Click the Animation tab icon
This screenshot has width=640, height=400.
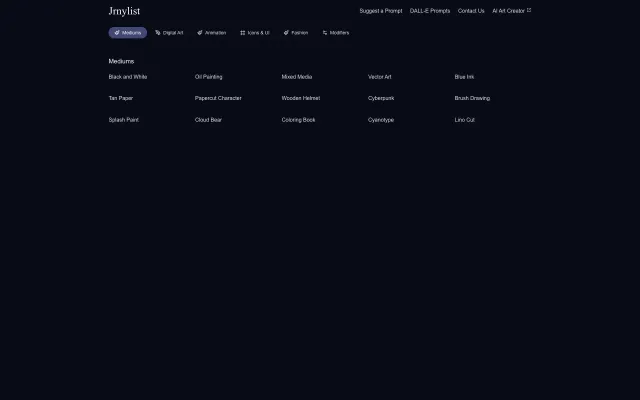point(200,33)
